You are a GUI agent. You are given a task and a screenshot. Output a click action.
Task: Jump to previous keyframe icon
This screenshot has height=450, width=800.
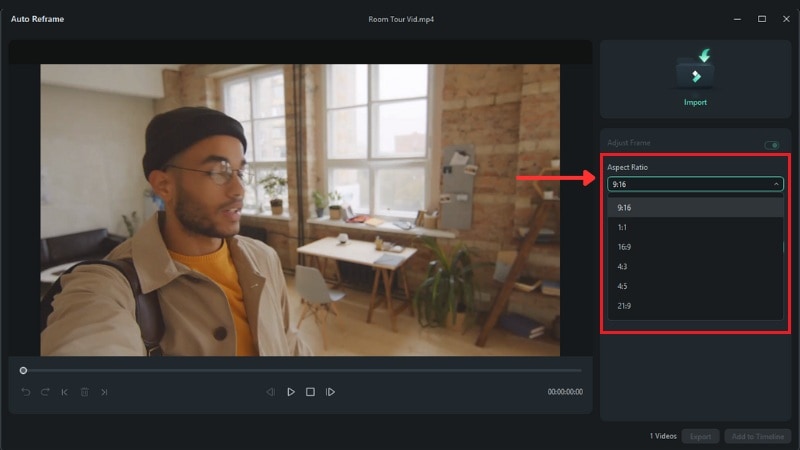(x=64, y=392)
